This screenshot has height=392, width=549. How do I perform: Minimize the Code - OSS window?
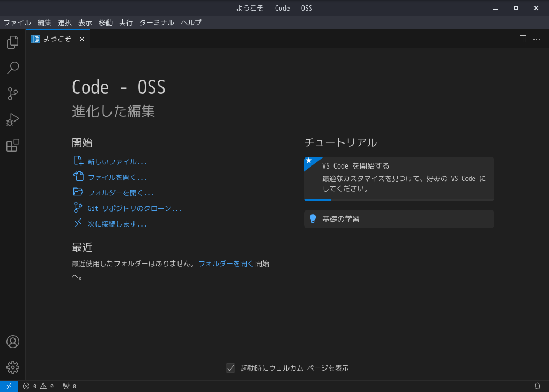(495, 8)
